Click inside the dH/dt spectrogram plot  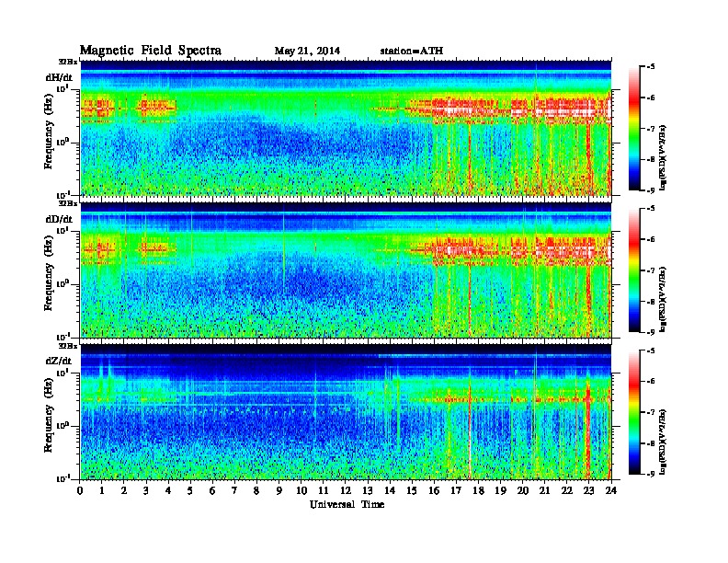[x=346, y=128]
